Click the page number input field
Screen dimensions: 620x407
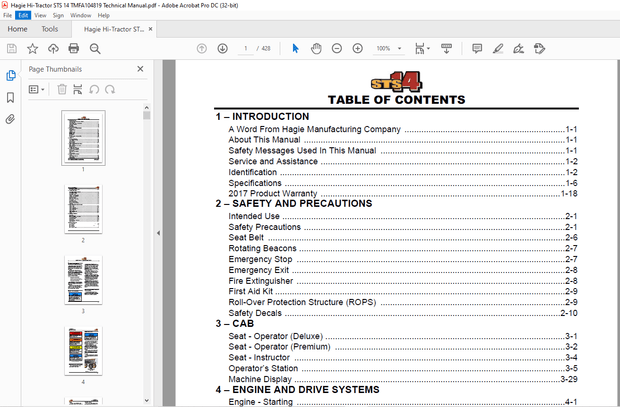coord(246,49)
